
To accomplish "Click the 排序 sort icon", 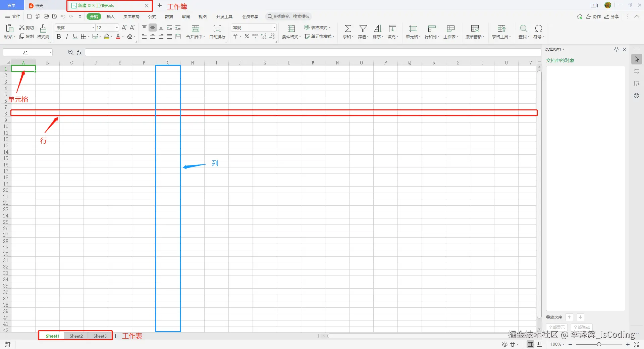I will click(x=378, y=29).
